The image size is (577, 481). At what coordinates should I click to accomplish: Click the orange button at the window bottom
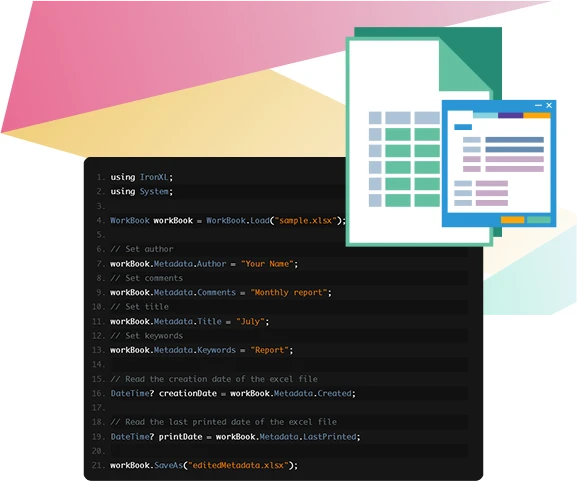(513, 220)
